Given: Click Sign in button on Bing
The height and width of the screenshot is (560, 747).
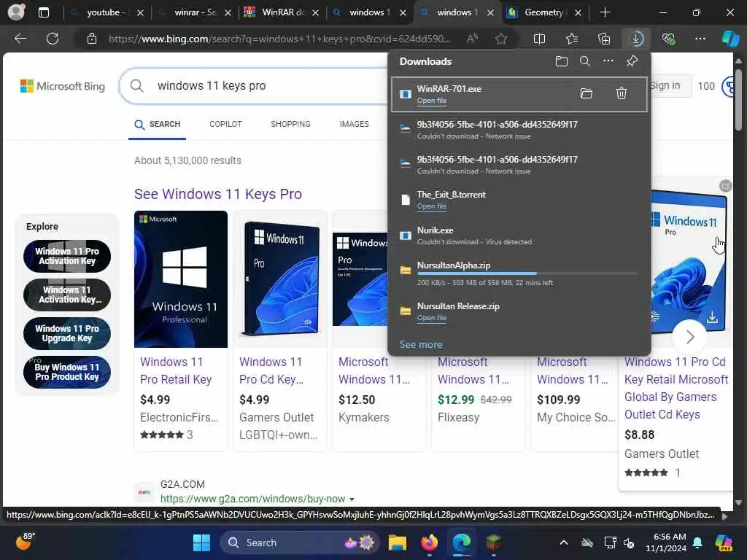Looking at the screenshot, I should click(x=669, y=86).
